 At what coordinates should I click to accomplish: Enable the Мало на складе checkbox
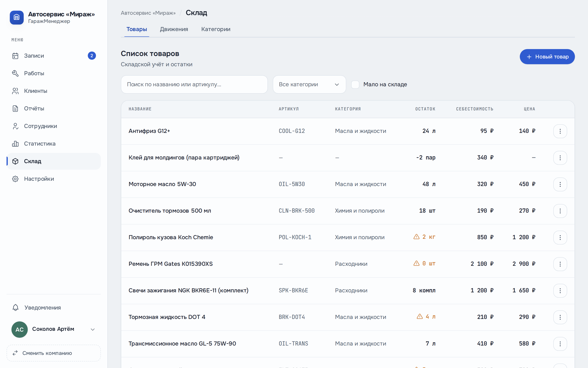click(x=355, y=84)
